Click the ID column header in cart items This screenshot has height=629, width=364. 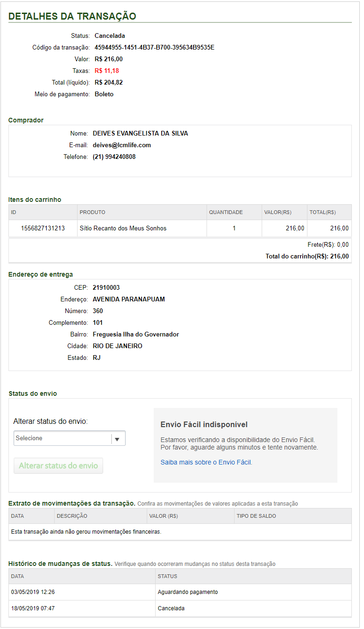14,212
